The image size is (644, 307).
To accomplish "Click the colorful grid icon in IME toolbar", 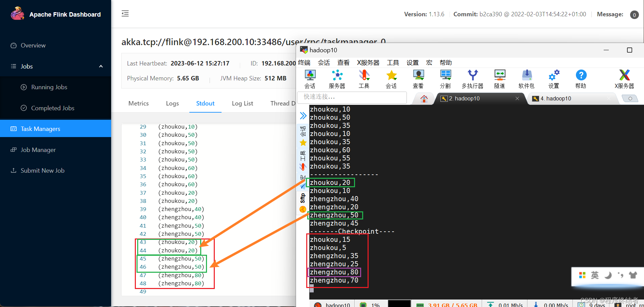I will coord(582,275).
